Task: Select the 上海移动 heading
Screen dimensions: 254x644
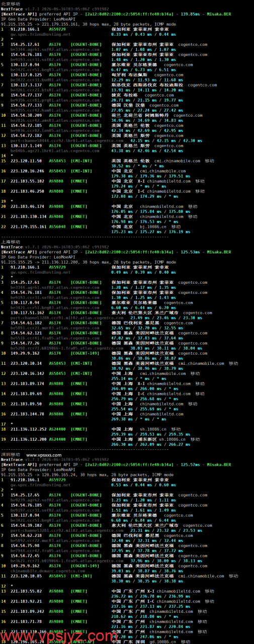Action: [x=10, y=242]
